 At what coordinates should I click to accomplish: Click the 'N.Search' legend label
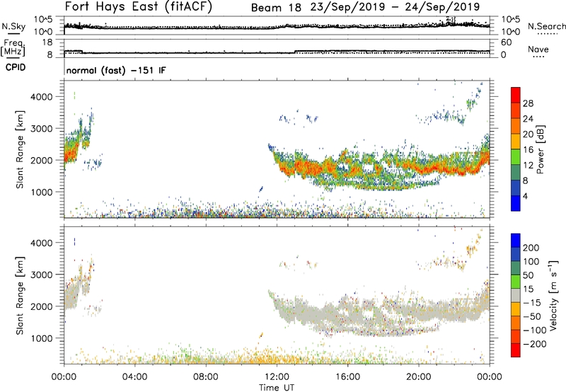pyautogui.click(x=546, y=26)
